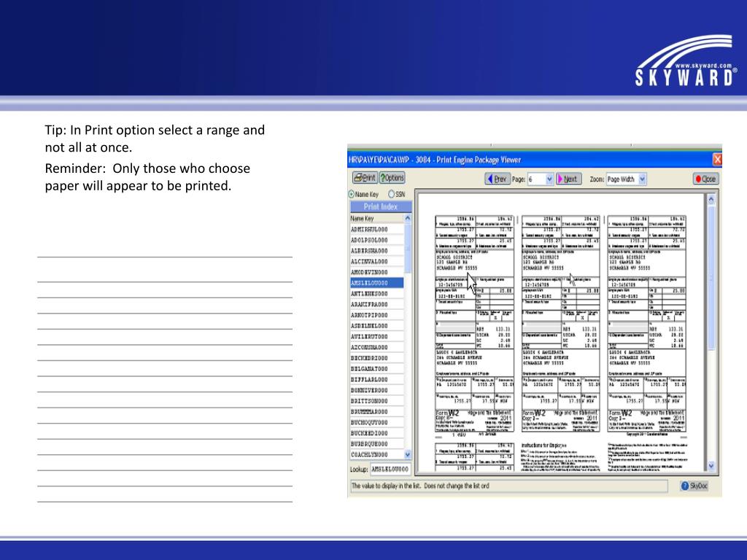Click the Name Key column header
Screen dimensions: 747x560
point(377,218)
